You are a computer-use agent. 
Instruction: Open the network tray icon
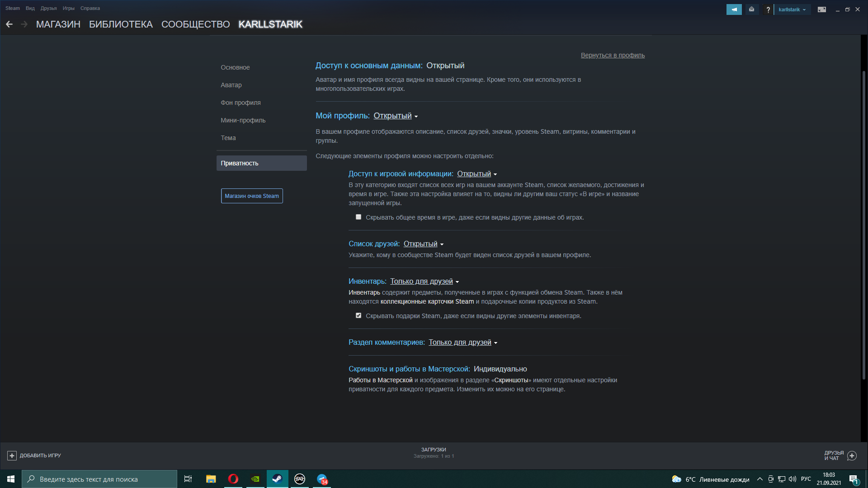782,479
